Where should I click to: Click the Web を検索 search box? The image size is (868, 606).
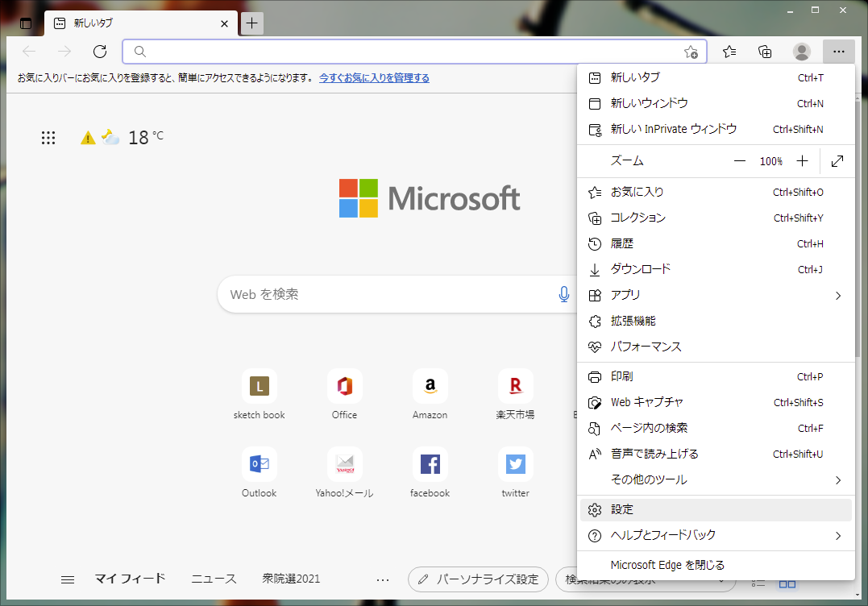tap(397, 294)
